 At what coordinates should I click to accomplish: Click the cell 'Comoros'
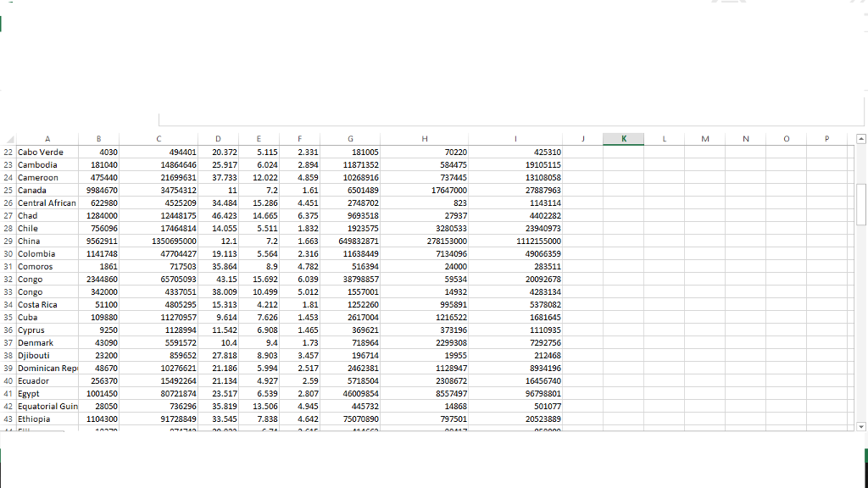pyautogui.click(x=47, y=267)
